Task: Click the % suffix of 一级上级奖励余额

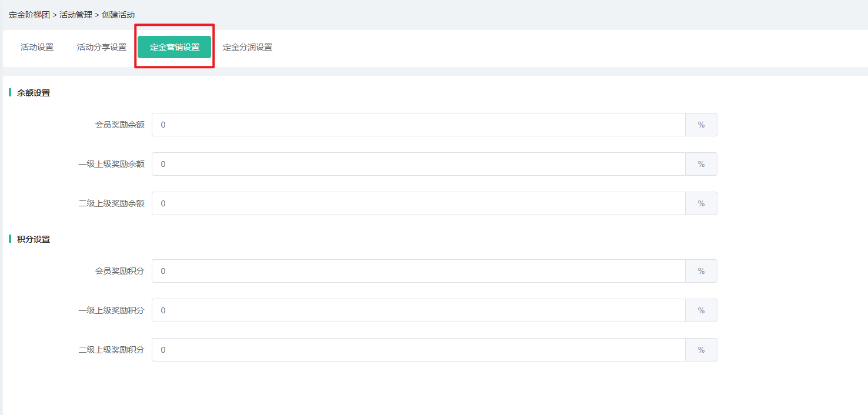Action: click(x=702, y=164)
